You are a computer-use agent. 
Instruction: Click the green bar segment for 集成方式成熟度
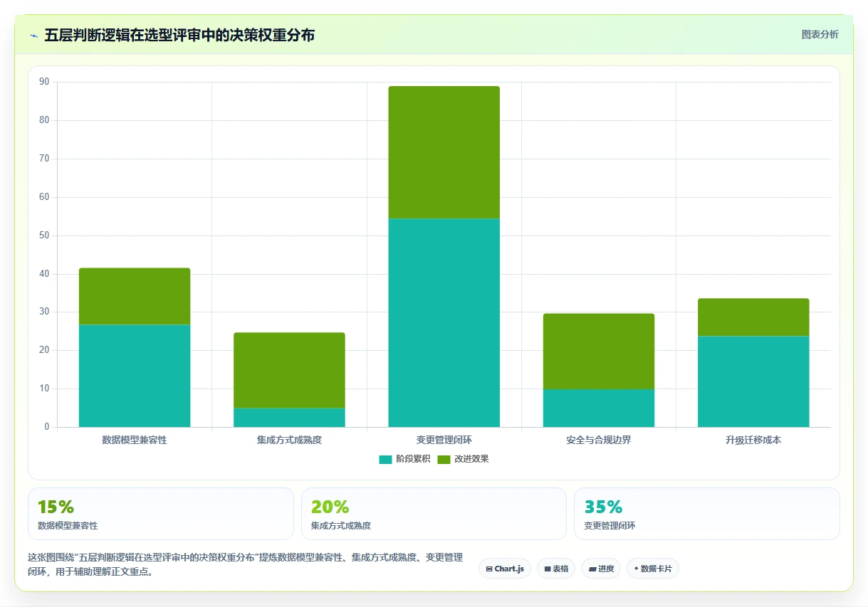(289, 371)
